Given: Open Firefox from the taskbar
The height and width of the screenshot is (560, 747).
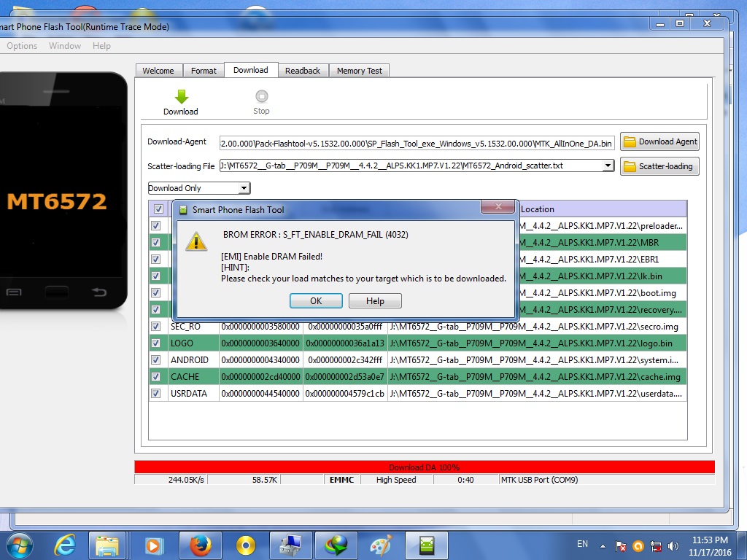Looking at the screenshot, I should pyautogui.click(x=200, y=545).
